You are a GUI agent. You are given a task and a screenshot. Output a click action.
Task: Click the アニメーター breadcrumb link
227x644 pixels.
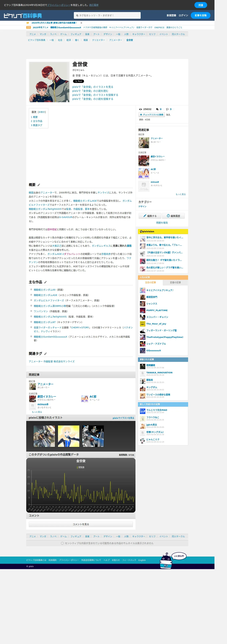[115, 40]
